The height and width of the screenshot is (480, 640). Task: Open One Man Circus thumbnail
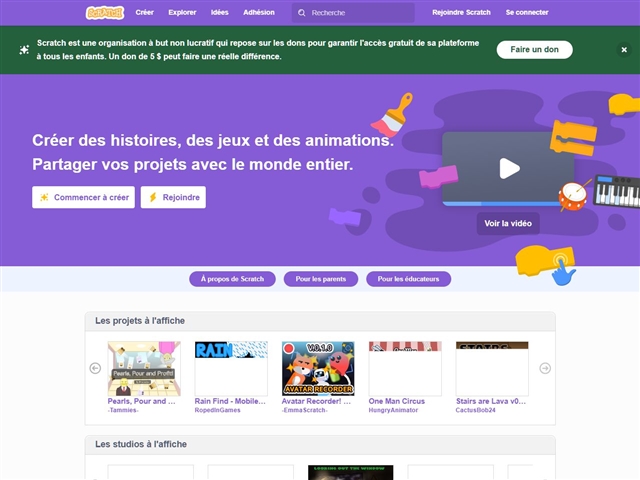(x=405, y=369)
